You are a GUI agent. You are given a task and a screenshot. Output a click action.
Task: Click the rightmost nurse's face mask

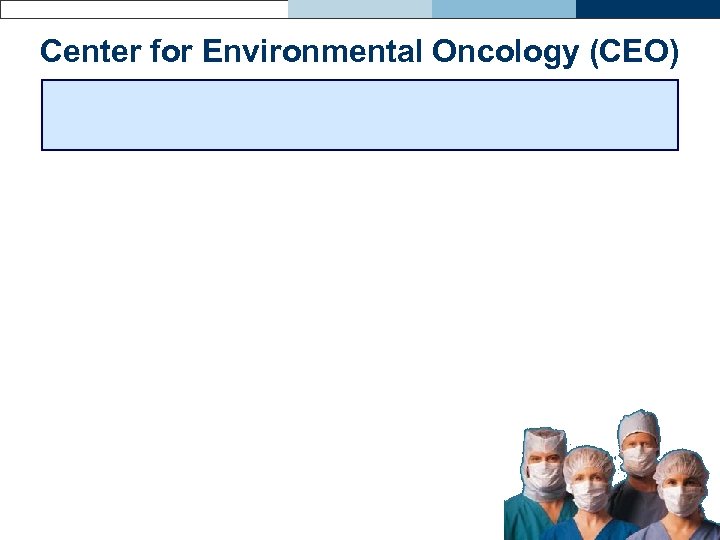pos(682,497)
